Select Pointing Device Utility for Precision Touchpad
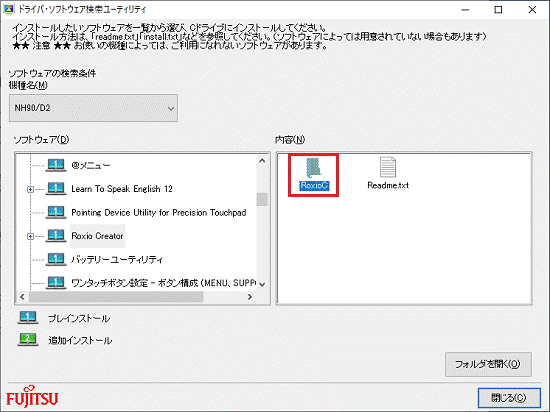This screenshot has width=550, height=412. pos(159,212)
